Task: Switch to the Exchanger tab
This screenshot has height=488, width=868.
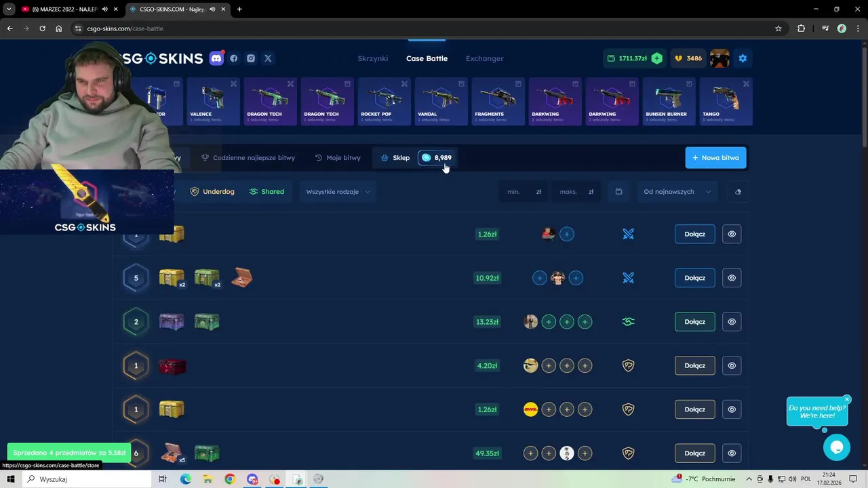Action: (484, 58)
